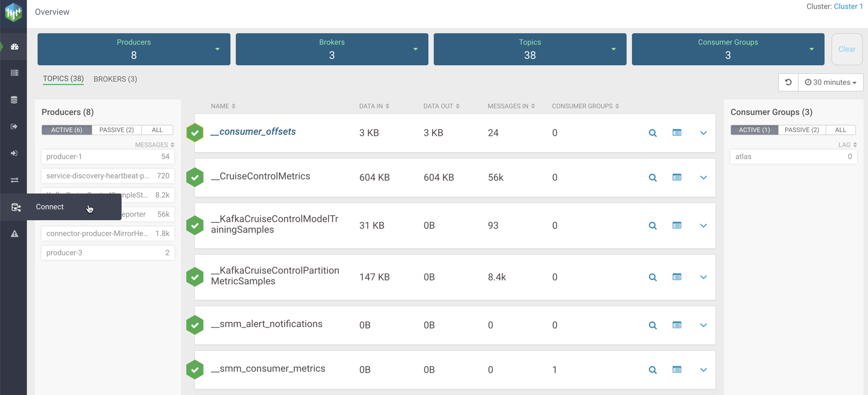Image resolution: width=868 pixels, height=395 pixels.
Task: Sort topics by DATA IN column
Action: tap(374, 106)
